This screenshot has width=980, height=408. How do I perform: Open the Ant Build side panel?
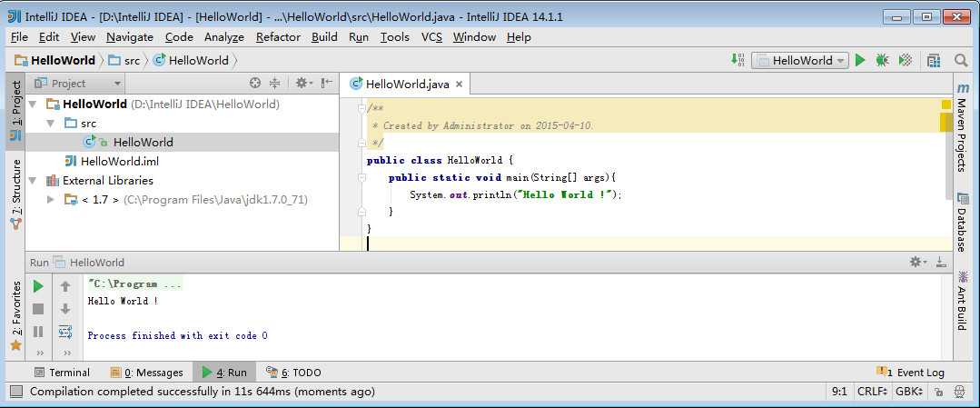tap(963, 301)
